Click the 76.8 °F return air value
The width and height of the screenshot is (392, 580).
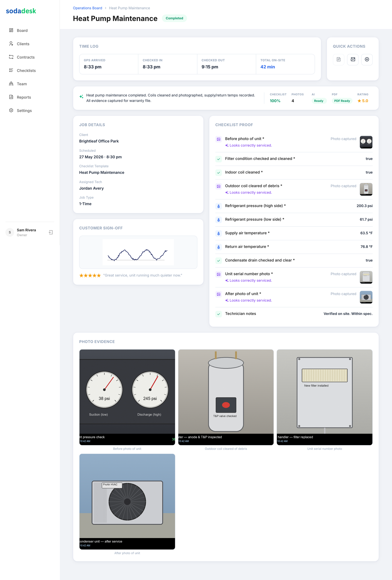366,247
